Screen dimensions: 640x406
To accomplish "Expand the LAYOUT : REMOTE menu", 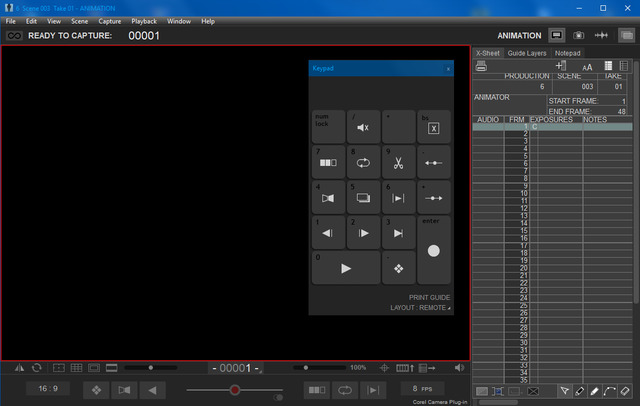I will 420,308.
